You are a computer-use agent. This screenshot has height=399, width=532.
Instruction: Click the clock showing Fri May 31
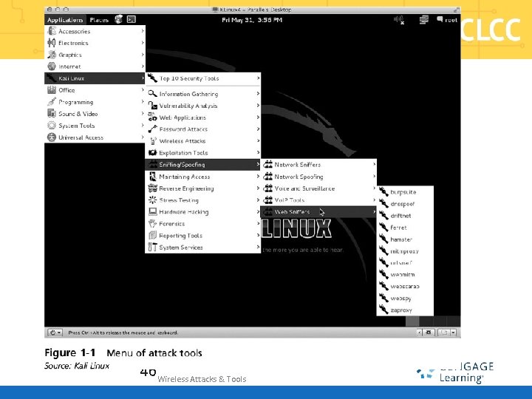252,20
